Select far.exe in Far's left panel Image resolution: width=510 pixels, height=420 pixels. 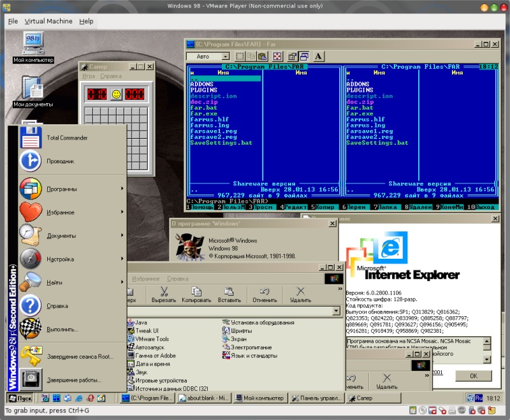[x=203, y=114]
